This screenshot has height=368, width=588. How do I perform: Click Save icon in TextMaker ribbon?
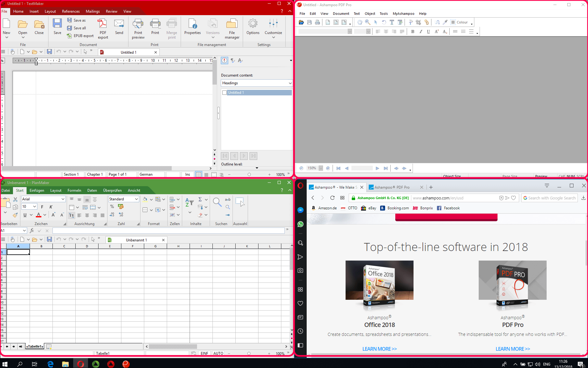(x=57, y=26)
